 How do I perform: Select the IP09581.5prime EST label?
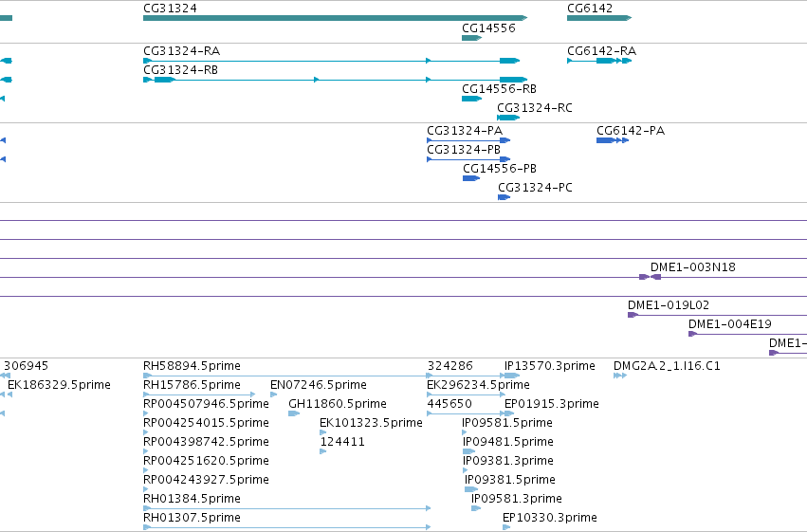(507, 423)
